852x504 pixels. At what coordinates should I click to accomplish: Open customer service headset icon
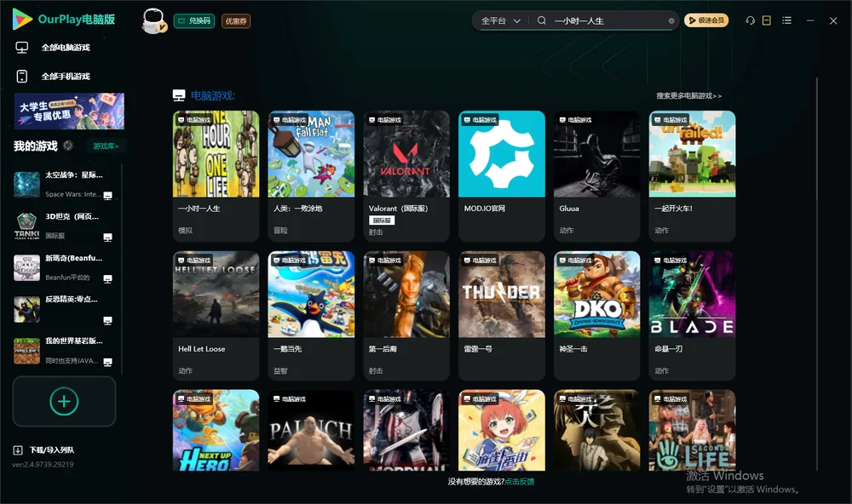pyautogui.click(x=751, y=20)
